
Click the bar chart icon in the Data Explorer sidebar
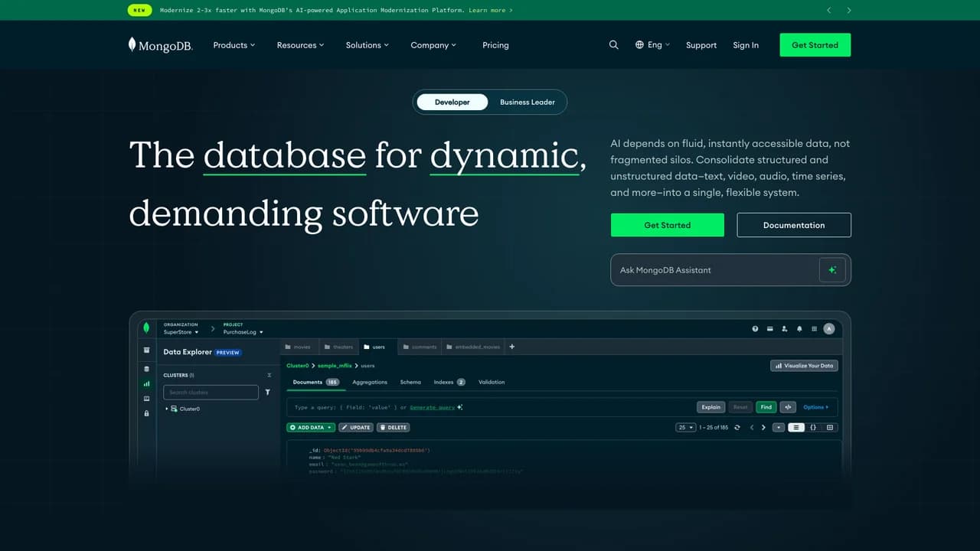tap(147, 383)
